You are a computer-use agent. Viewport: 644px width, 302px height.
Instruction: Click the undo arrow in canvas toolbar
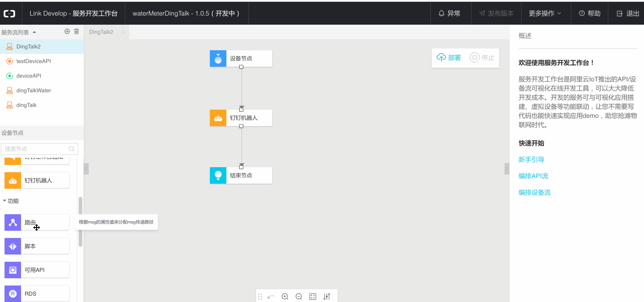271,297
